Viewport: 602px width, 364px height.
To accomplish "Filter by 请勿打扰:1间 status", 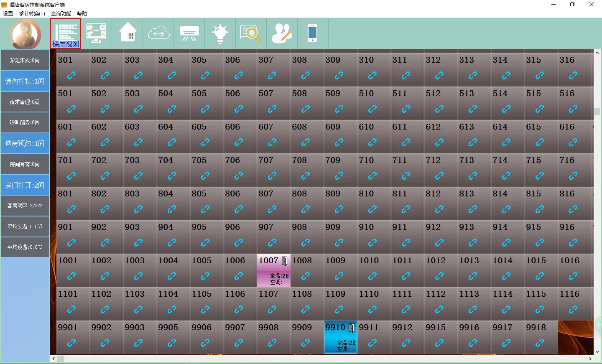I will pyautogui.click(x=25, y=81).
